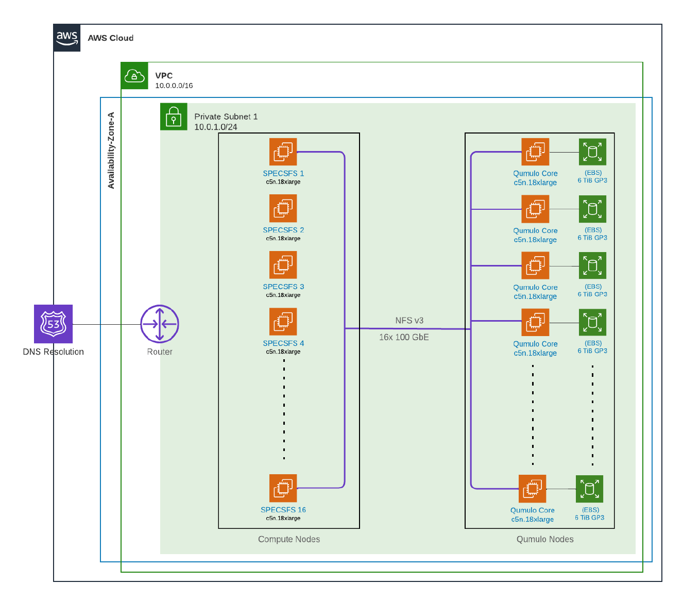Image resolution: width=700 pixels, height=600 pixels.
Task: Select the SPECSFS 3 instance icon
Action: [283, 265]
